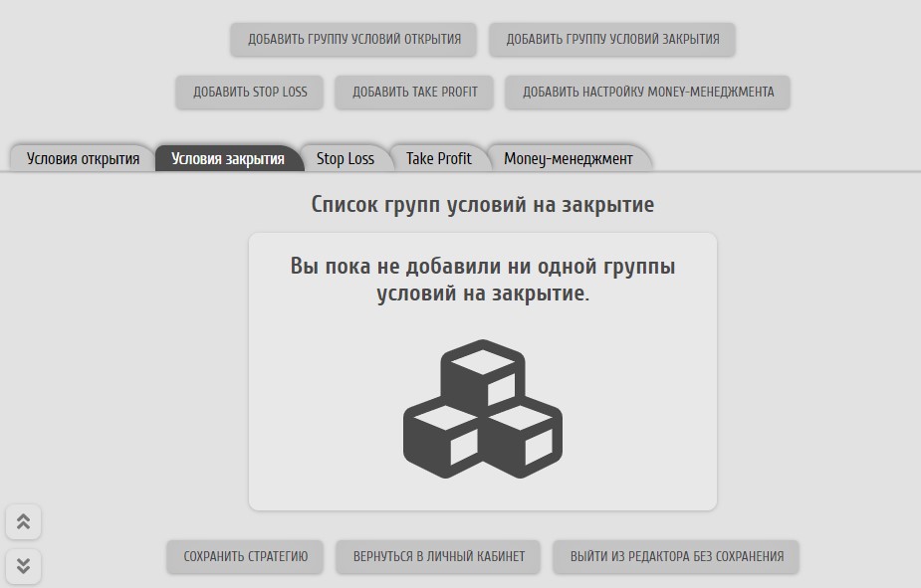Go to the Take Profit tab
This screenshot has height=588, width=921.
click(x=438, y=158)
